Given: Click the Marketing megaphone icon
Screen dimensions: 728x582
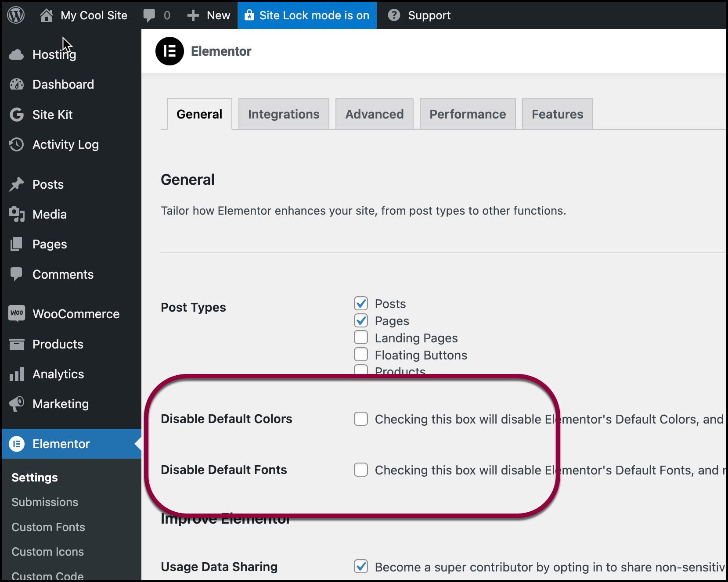Looking at the screenshot, I should 17,404.
